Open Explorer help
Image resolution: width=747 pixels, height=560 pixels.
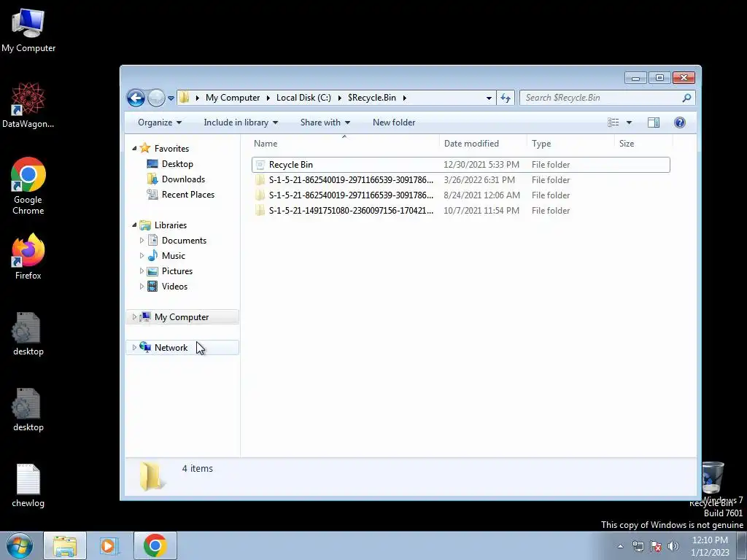(x=680, y=122)
